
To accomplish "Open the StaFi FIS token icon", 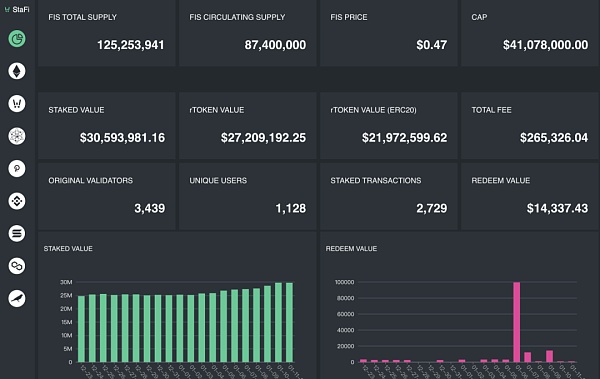I will click(17, 103).
